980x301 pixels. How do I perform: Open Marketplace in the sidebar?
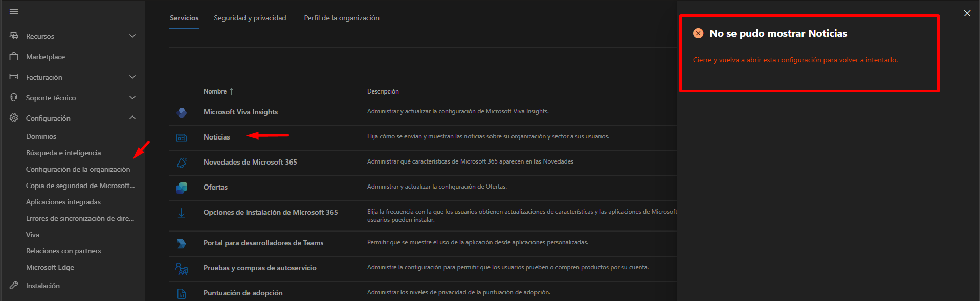46,57
